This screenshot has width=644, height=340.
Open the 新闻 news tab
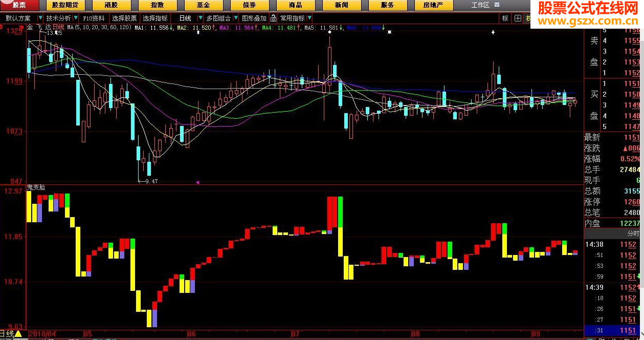coord(342,5)
